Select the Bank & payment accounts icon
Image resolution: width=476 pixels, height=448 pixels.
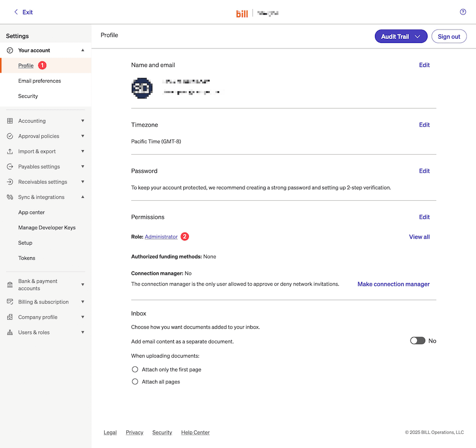point(9,284)
